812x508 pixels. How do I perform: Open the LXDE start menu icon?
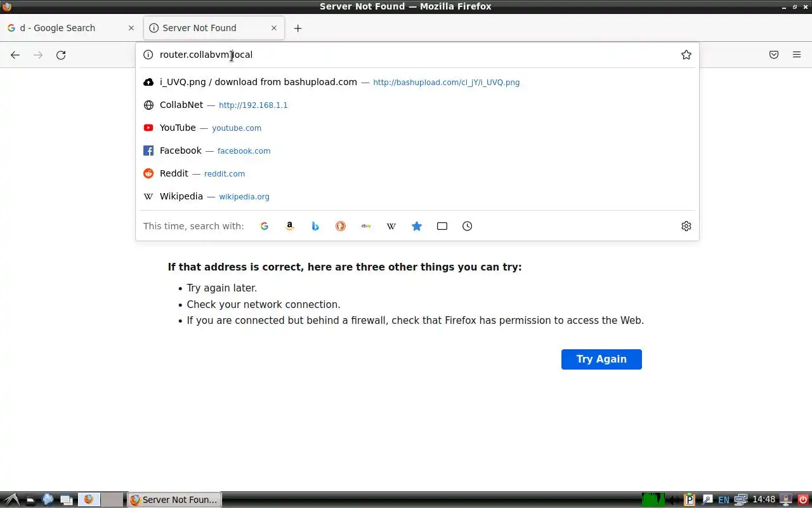[11, 500]
